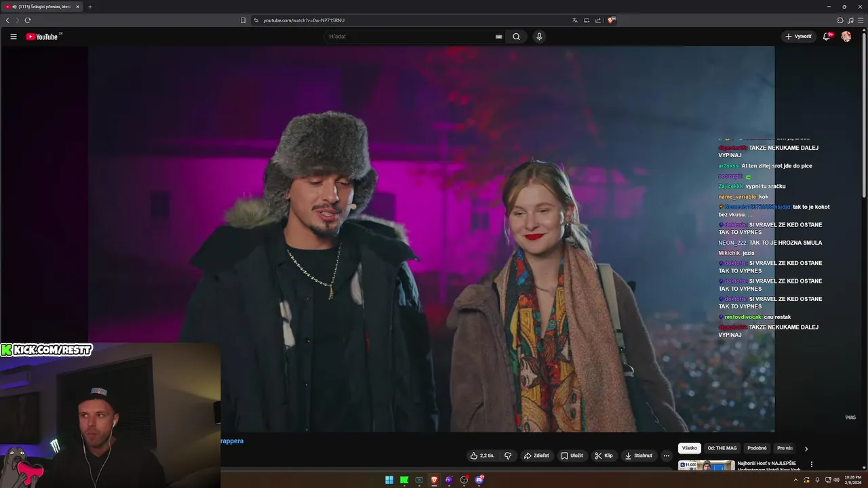Click the video player showing two people
Viewport: 868px width, 488px height.
(431, 239)
